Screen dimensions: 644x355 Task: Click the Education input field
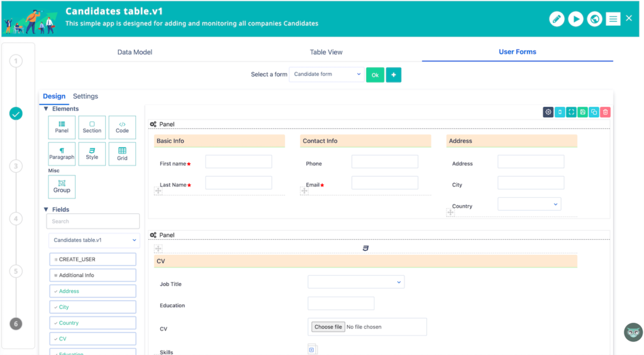pos(341,303)
